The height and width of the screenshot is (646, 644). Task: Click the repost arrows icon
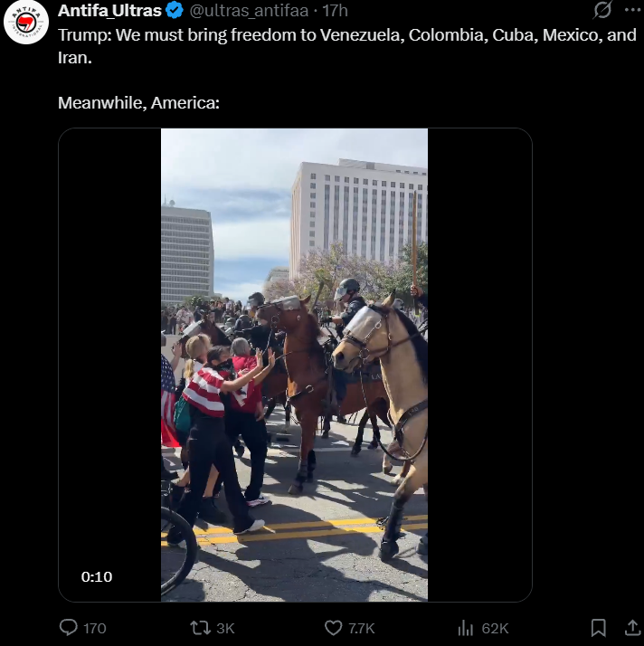[200, 628]
